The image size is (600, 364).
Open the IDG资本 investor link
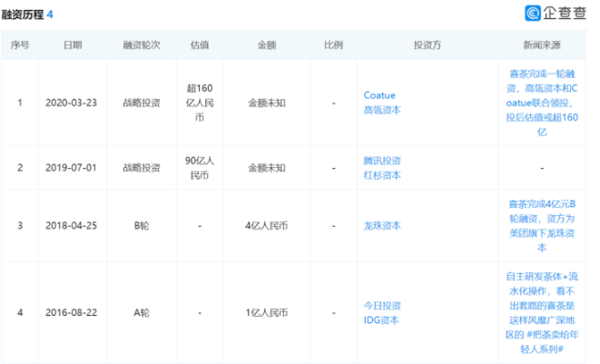point(382,321)
